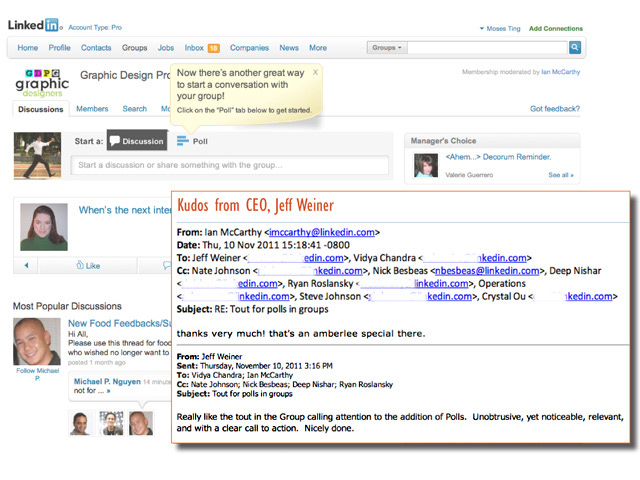
Task: Open the Companies menu
Action: (x=249, y=48)
